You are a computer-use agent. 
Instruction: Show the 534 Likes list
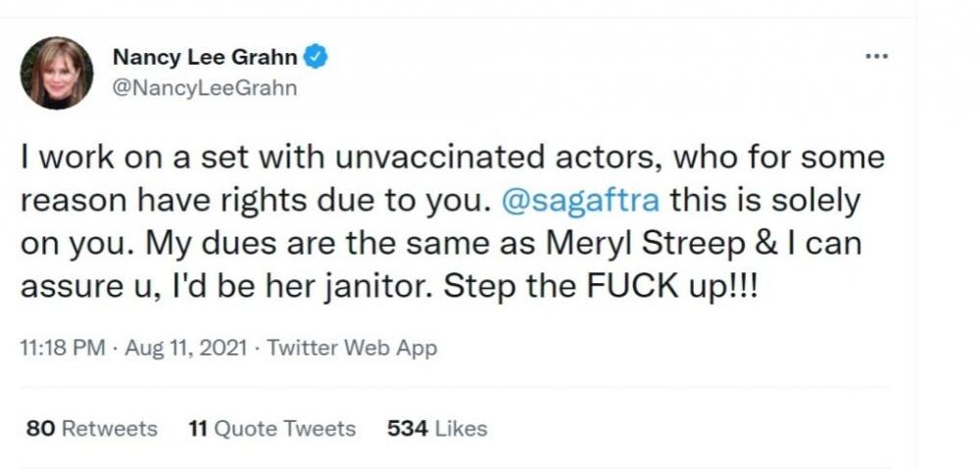[437, 428]
